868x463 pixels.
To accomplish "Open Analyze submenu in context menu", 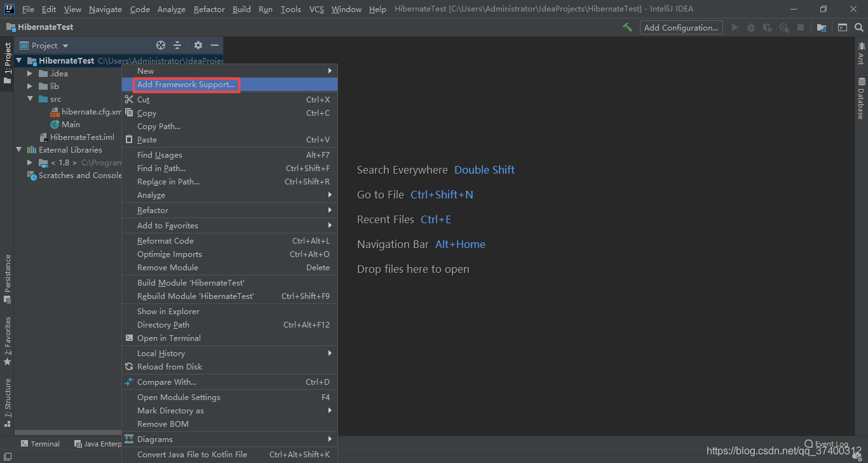I will point(229,195).
